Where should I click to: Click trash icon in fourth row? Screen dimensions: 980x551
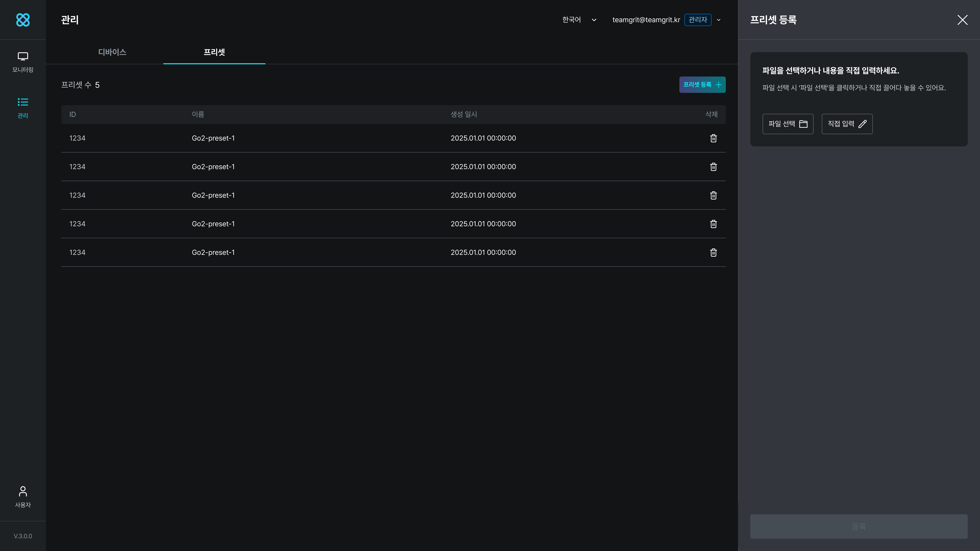(x=713, y=224)
